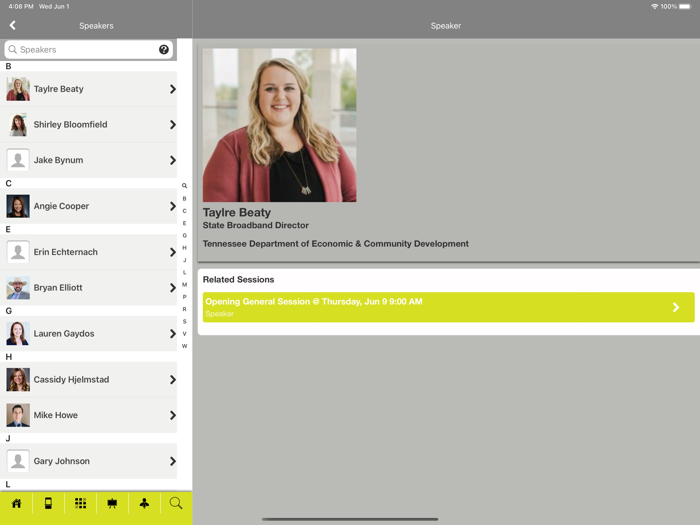Focus the Speakers search field

click(x=88, y=50)
